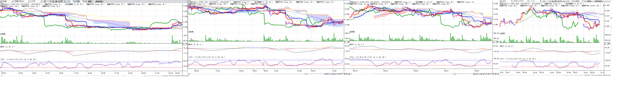Click the play-right arrow icon on 30分 chart
The image size is (644, 94).
click(486, 74)
